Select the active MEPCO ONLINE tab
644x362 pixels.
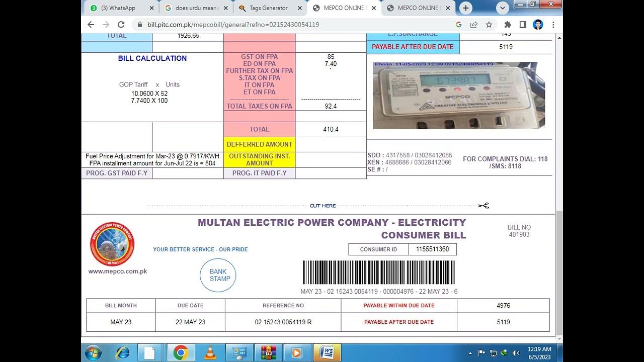(343, 8)
